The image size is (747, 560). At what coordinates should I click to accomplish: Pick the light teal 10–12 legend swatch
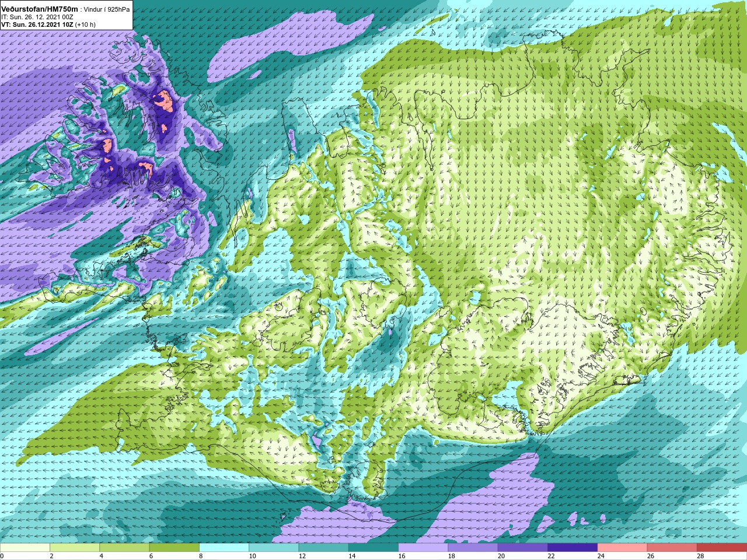point(274,548)
